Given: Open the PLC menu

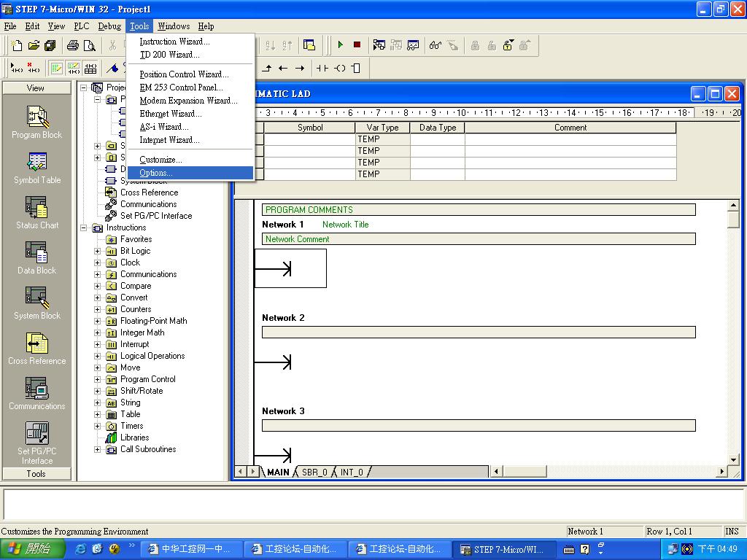Looking at the screenshot, I should [x=82, y=26].
